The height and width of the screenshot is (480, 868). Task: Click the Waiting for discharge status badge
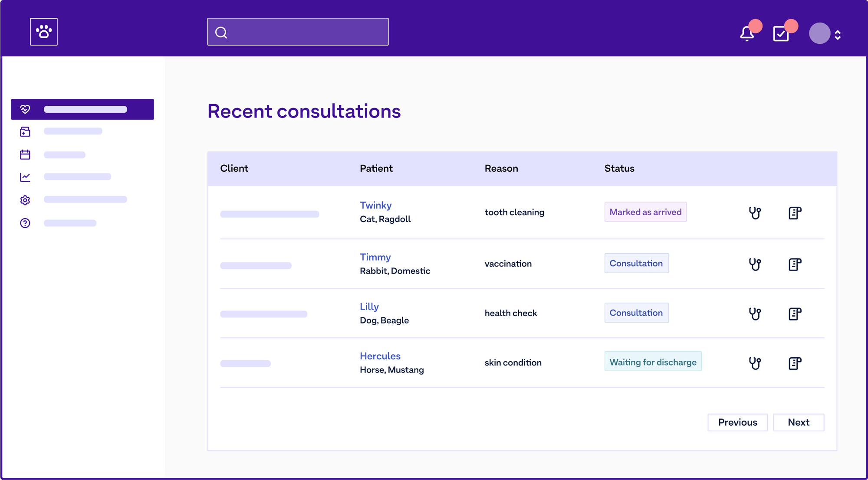(653, 362)
